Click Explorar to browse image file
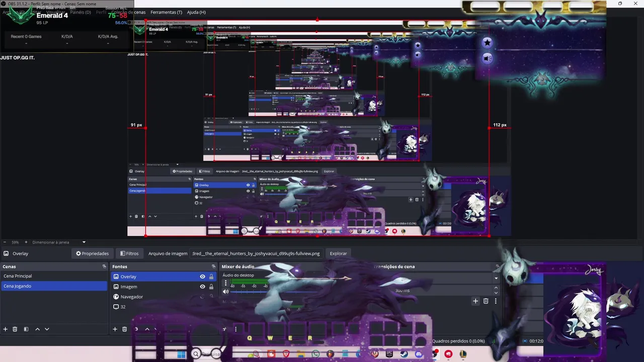The height and width of the screenshot is (362, 644). coord(338,253)
